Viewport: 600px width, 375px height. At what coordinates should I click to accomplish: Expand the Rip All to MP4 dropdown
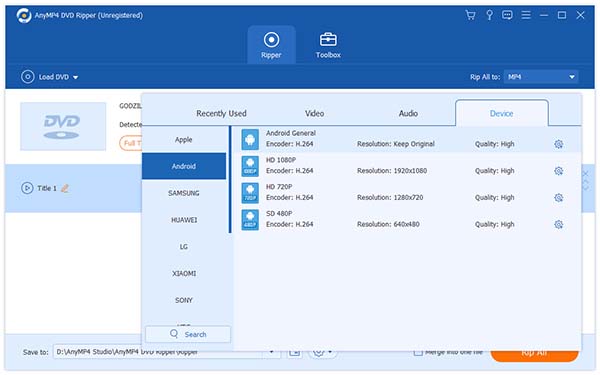pos(541,77)
